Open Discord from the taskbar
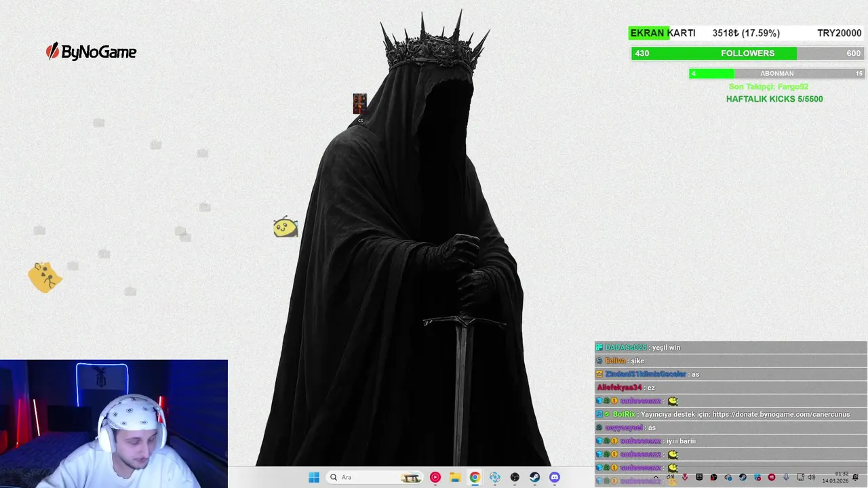868x488 pixels. click(x=555, y=477)
